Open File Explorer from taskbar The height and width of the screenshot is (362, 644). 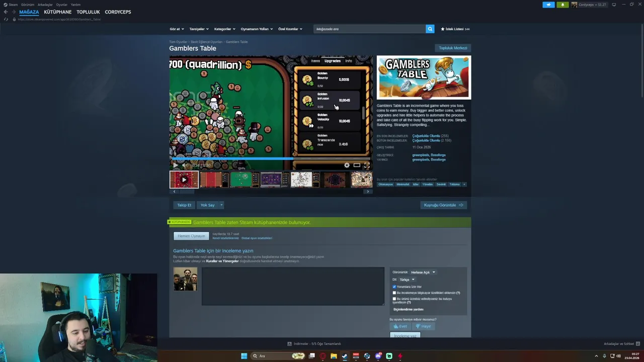pos(334,356)
